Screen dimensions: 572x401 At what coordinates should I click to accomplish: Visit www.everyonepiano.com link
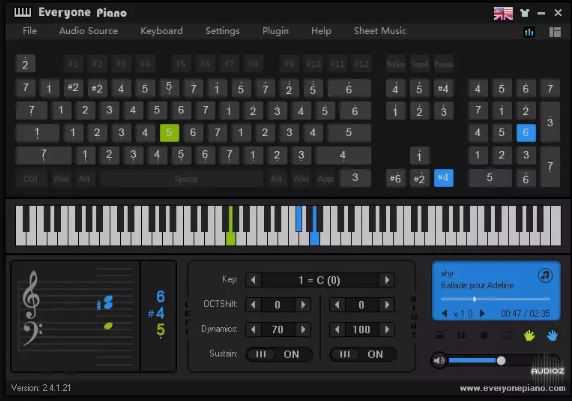click(x=513, y=388)
